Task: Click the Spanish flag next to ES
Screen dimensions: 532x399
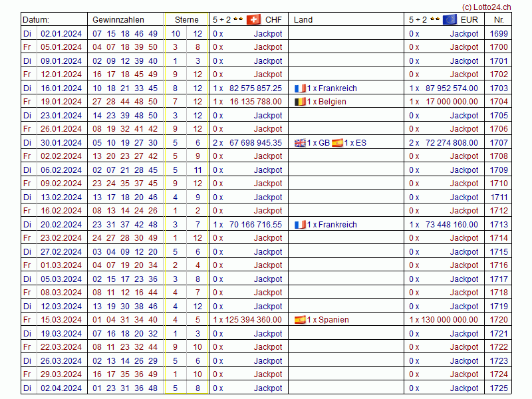Action: tap(337, 143)
